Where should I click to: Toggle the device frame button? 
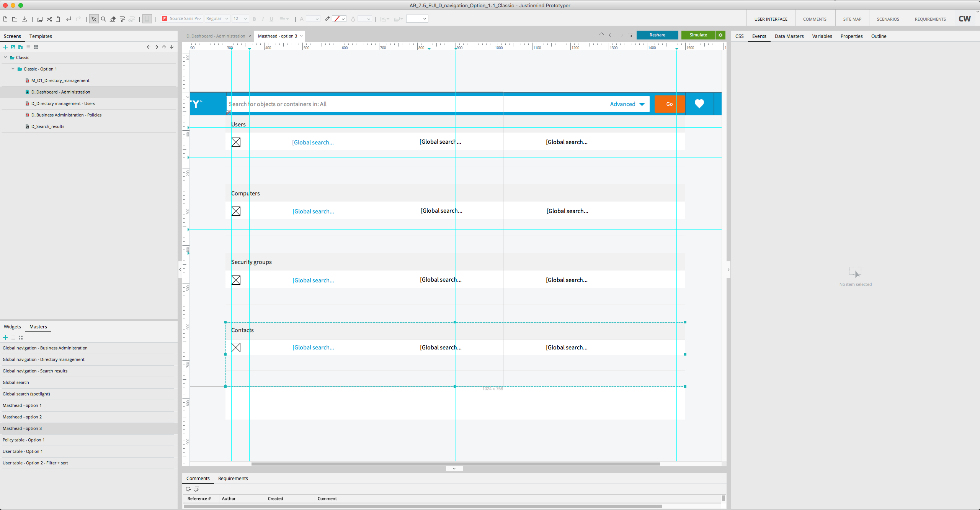pos(147,19)
